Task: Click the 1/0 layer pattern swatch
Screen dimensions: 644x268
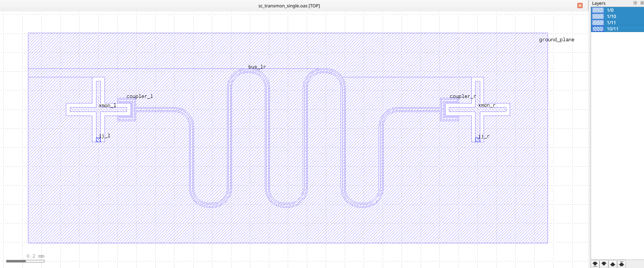Action: 598,10
